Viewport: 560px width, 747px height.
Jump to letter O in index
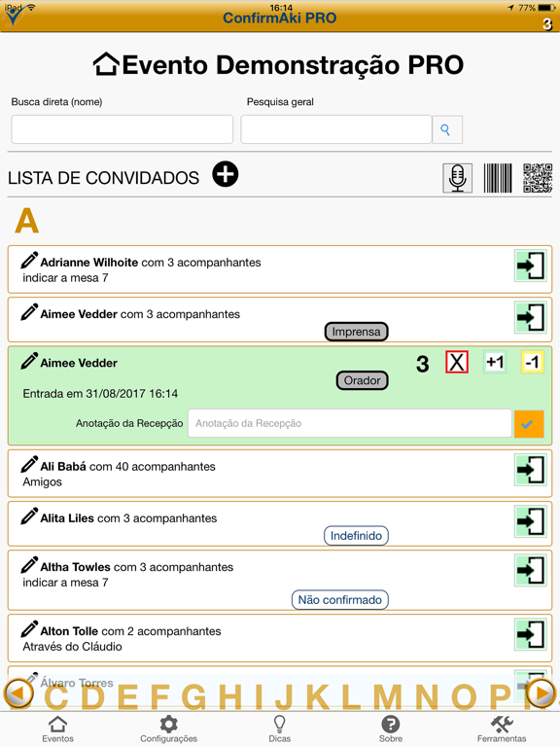coord(464,697)
